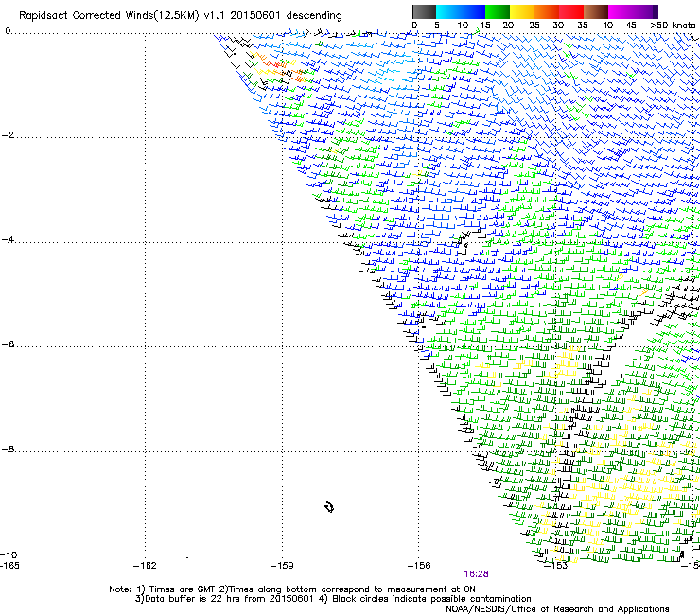Viewport: 700px width, 615px height.
Task: Click the Rapidscat Corrected Winds title text
Action: (x=181, y=16)
